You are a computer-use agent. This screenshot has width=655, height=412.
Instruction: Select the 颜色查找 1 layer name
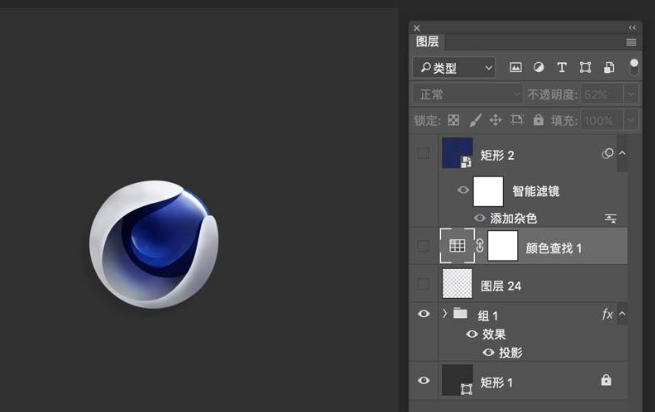[x=553, y=248]
